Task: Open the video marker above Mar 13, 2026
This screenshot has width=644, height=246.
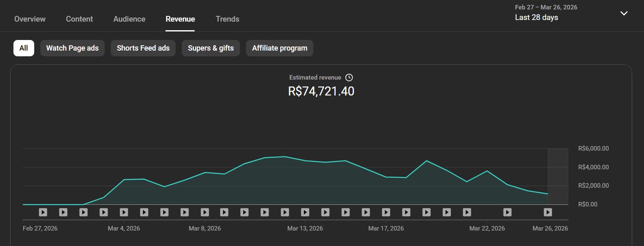Action: coord(305,212)
